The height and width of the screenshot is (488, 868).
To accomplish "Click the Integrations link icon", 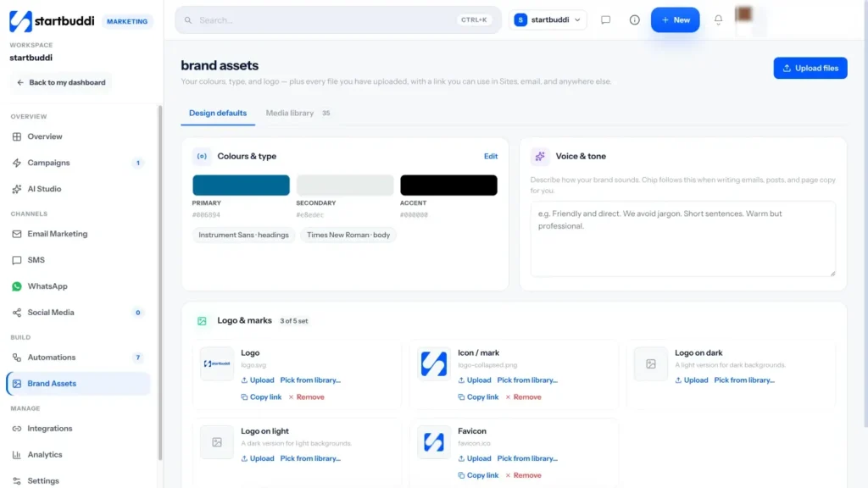I will pyautogui.click(x=17, y=429).
